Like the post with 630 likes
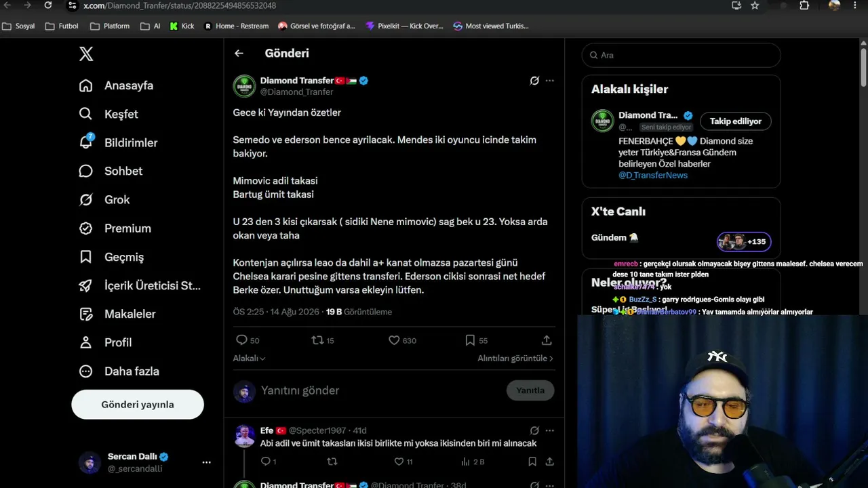This screenshot has height=488, width=868. point(402,340)
